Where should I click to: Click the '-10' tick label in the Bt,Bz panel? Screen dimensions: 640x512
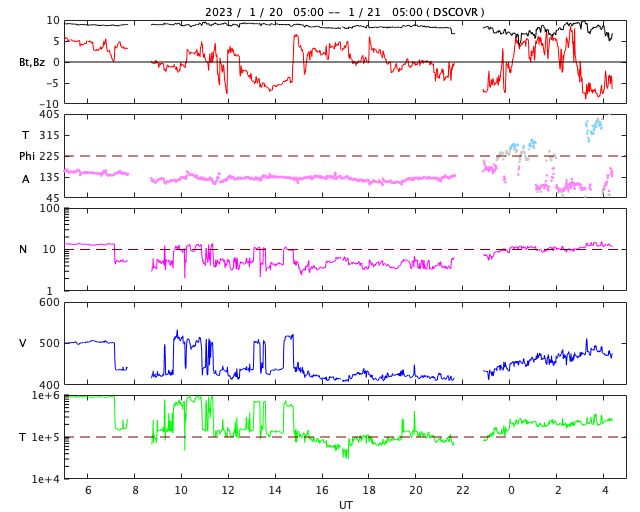(49, 105)
